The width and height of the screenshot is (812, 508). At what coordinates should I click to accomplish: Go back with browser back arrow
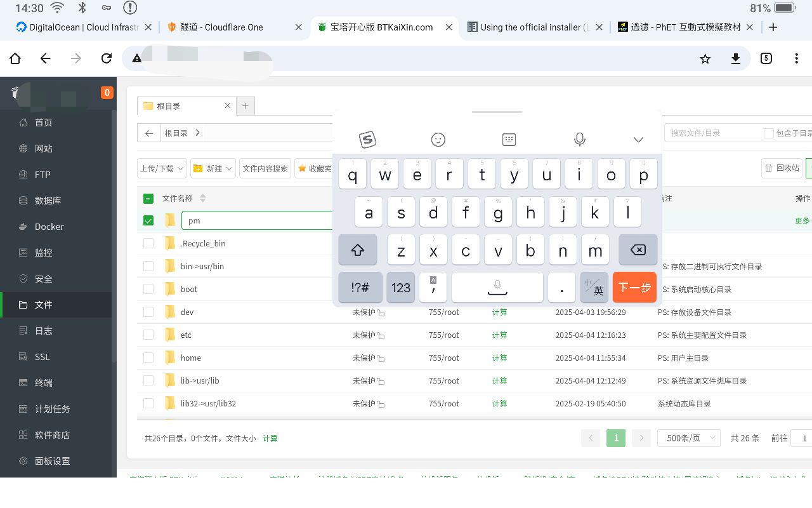[46, 58]
